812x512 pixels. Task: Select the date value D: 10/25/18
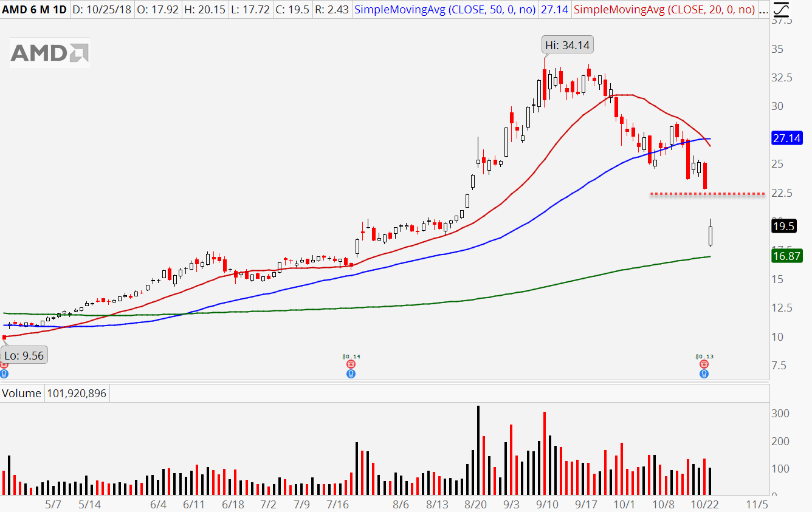click(x=101, y=10)
